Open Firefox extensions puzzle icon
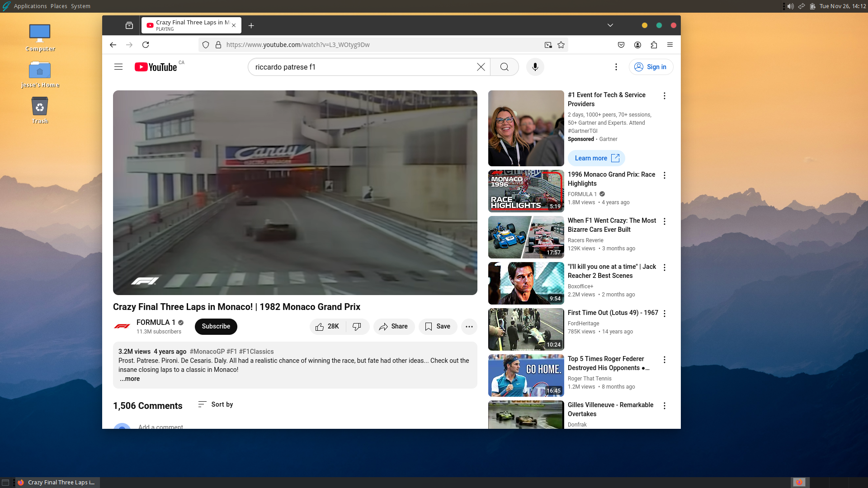The width and height of the screenshot is (868, 488). [654, 45]
